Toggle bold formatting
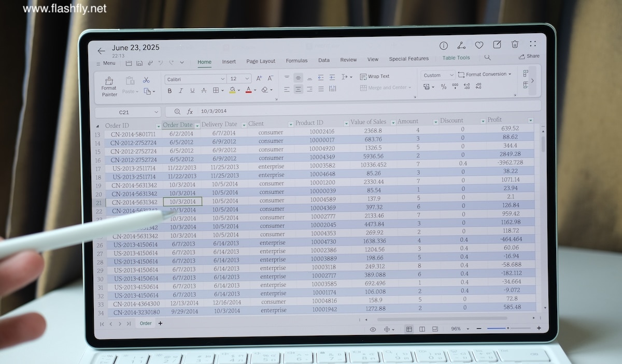 169,91
